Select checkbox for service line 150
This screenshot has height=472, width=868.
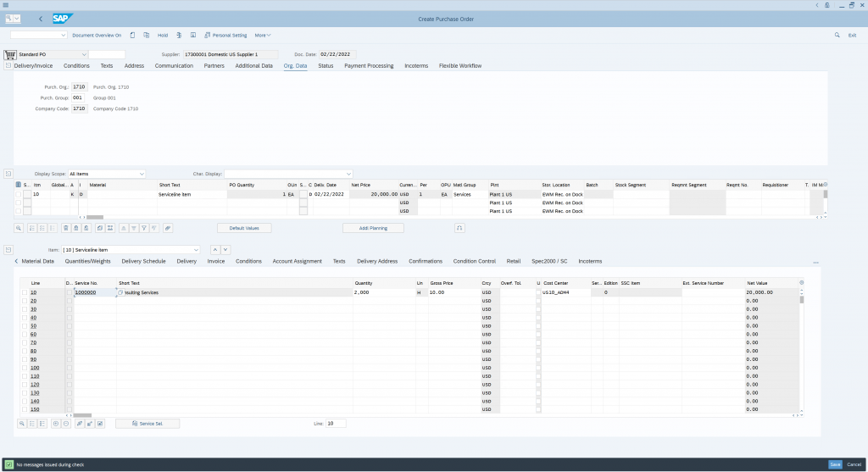[x=25, y=409]
